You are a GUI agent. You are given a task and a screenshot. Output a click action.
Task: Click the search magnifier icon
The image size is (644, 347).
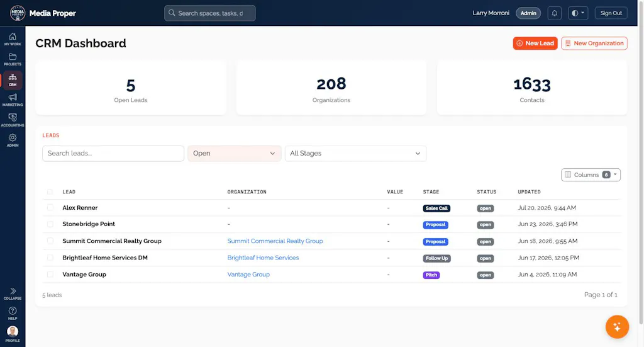172,13
